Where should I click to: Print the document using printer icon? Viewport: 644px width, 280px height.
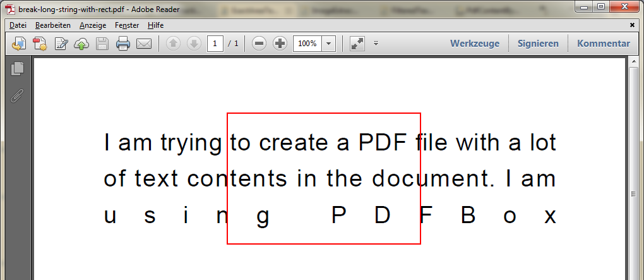click(x=123, y=44)
